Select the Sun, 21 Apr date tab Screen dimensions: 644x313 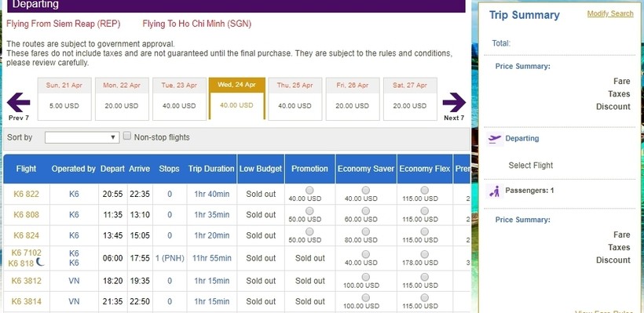click(64, 100)
